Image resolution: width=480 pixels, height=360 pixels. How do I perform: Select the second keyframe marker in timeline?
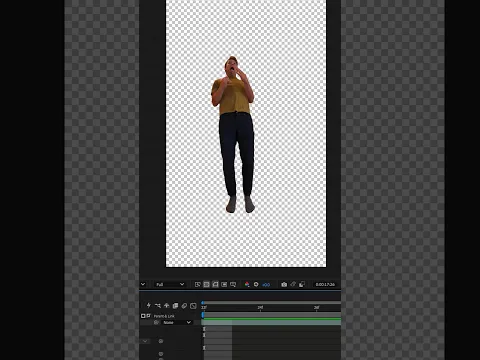pos(204,335)
